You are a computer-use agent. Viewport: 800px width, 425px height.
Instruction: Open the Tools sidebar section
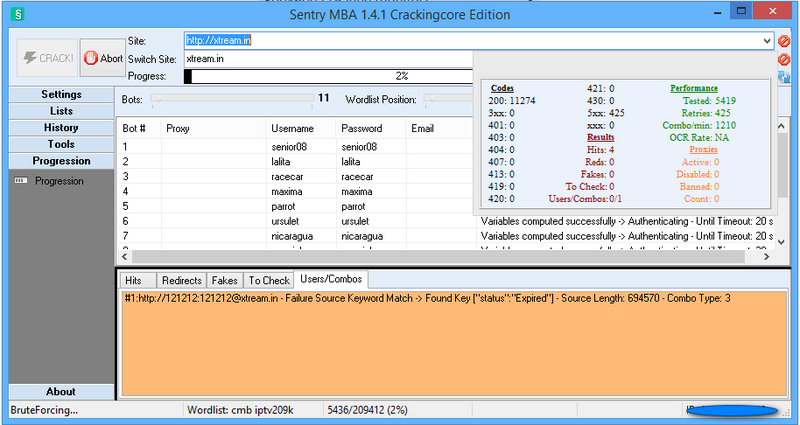pyautogui.click(x=61, y=144)
